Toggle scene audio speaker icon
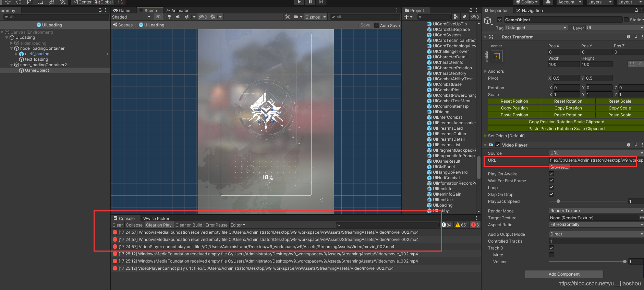Viewport: 644px width, 290px height. click(178, 17)
